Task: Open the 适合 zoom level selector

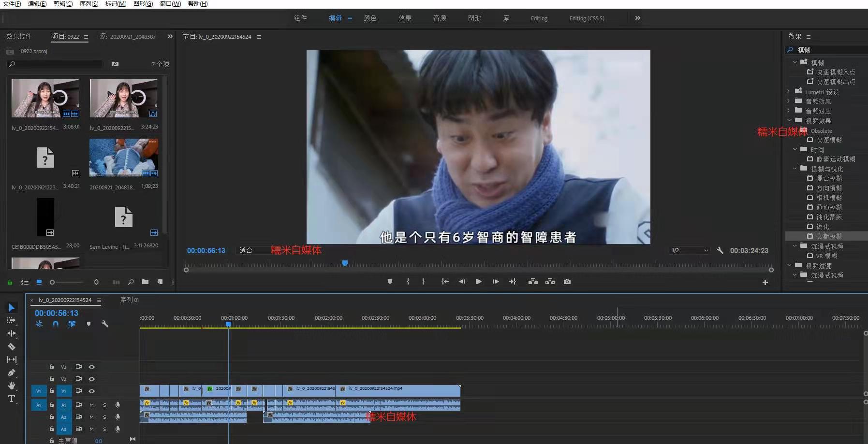Action: [x=246, y=250]
